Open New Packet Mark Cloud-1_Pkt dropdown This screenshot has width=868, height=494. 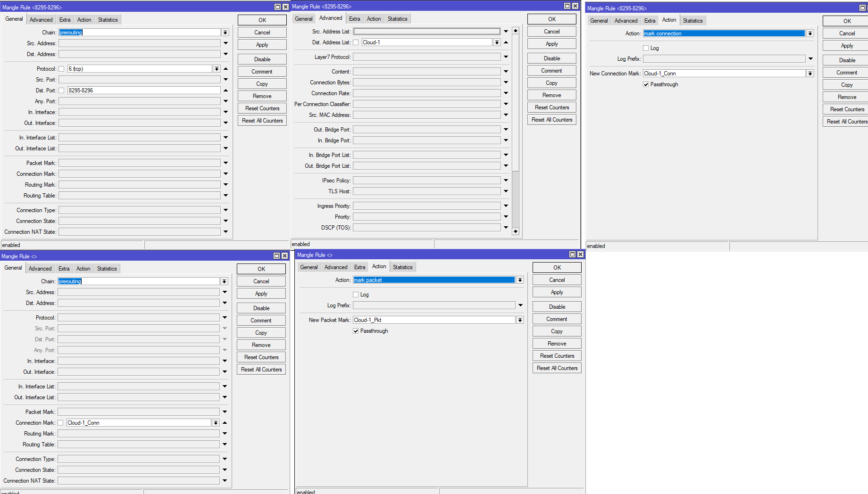click(x=520, y=320)
